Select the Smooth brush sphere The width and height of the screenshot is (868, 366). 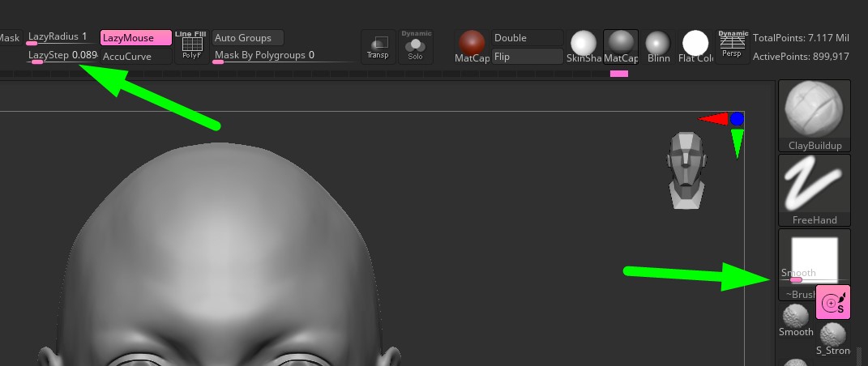point(796,321)
